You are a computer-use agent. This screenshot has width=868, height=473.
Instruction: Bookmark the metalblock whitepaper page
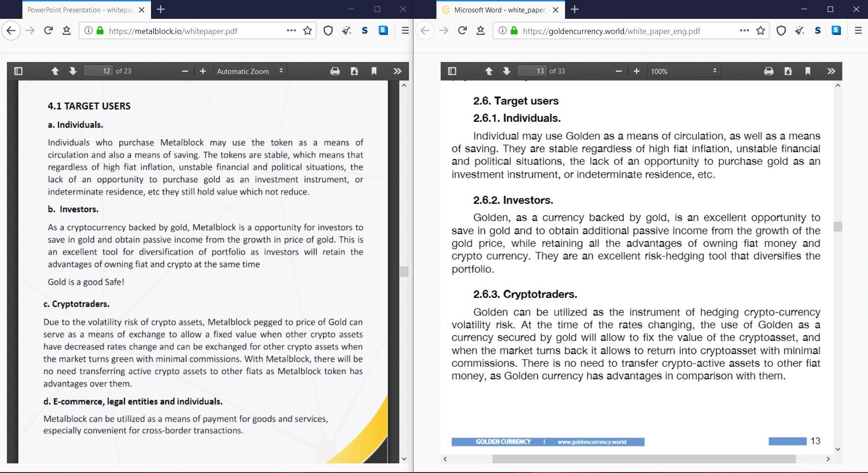point(308,31)
